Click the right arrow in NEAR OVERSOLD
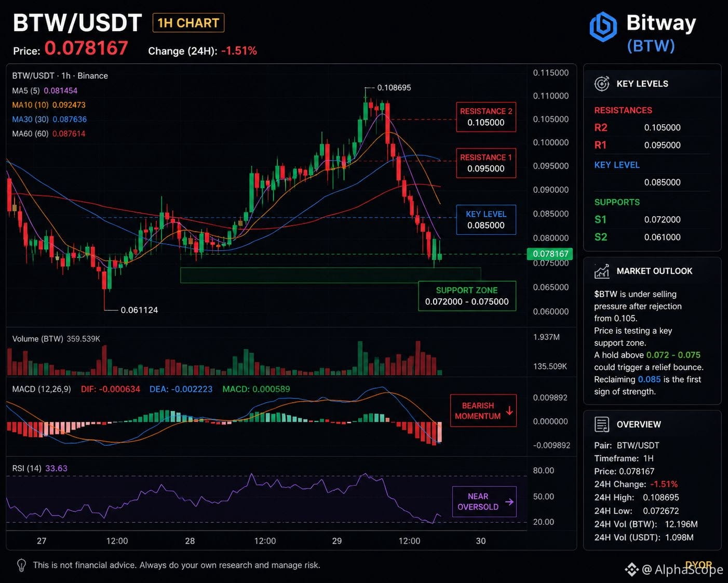This screenshot has width=728, height=583. (x=509, y=502)
